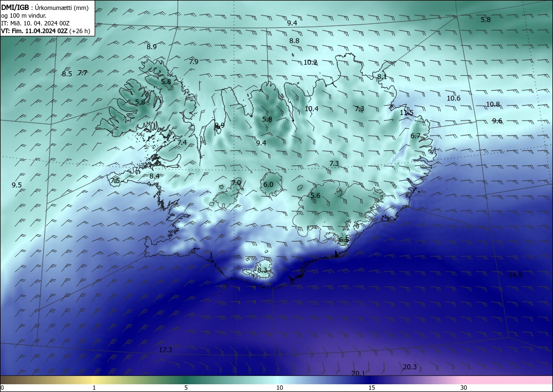Click the map value "8.5"
553x392 pixels.
pyautogui.click(x=67, y=74)
